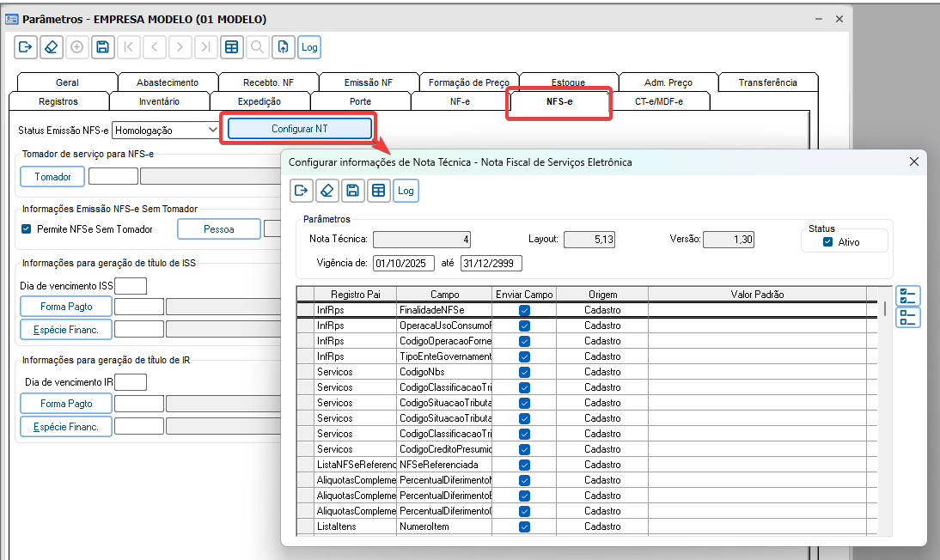The image size is (940, 560).
Task: Switch to the CT-e/MDF-e tab
Action: tap(659, 101)
